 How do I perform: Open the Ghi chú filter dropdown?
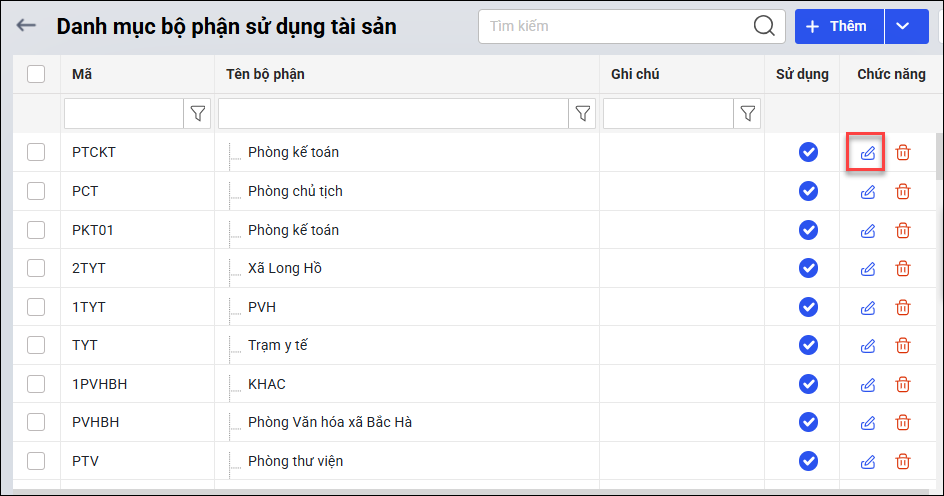(747, 114)
